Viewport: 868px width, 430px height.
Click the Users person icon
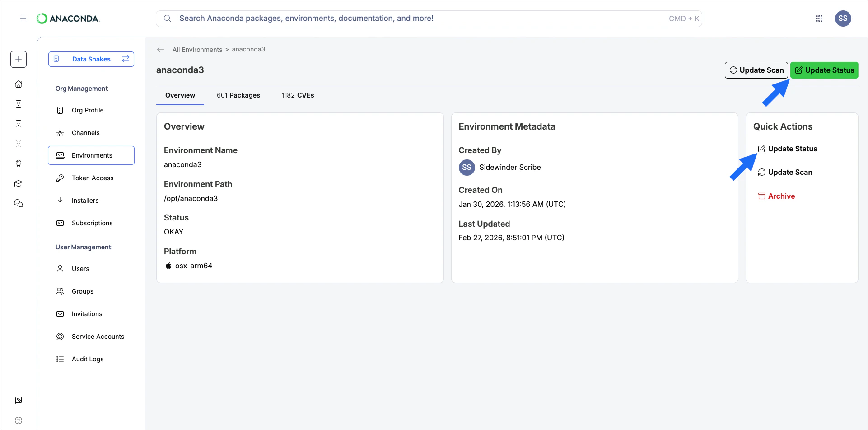coord(60,269)
